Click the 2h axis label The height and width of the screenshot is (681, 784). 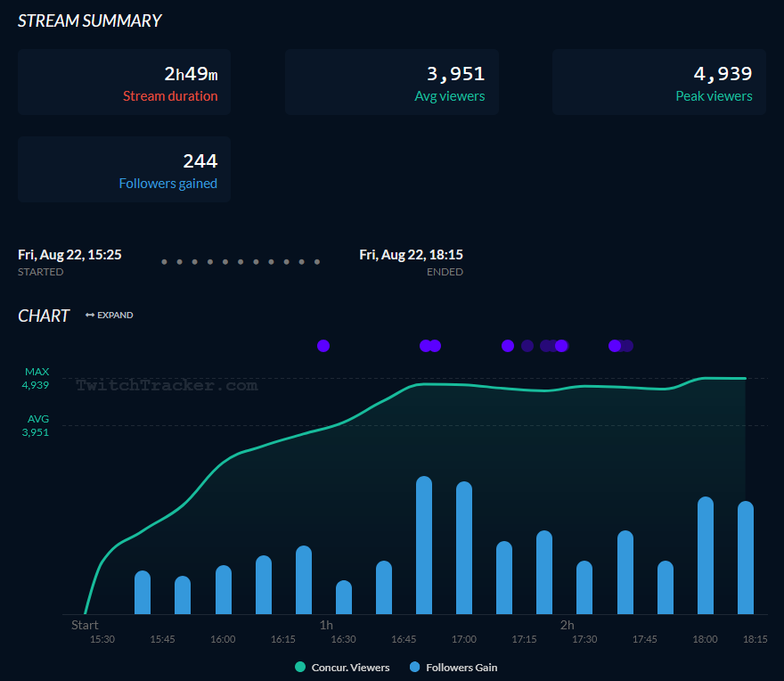coord(567,625)
